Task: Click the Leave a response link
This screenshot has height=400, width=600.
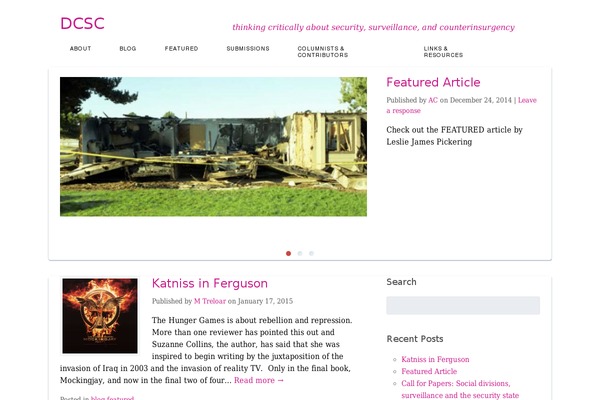Action: [x=461, y=105]
